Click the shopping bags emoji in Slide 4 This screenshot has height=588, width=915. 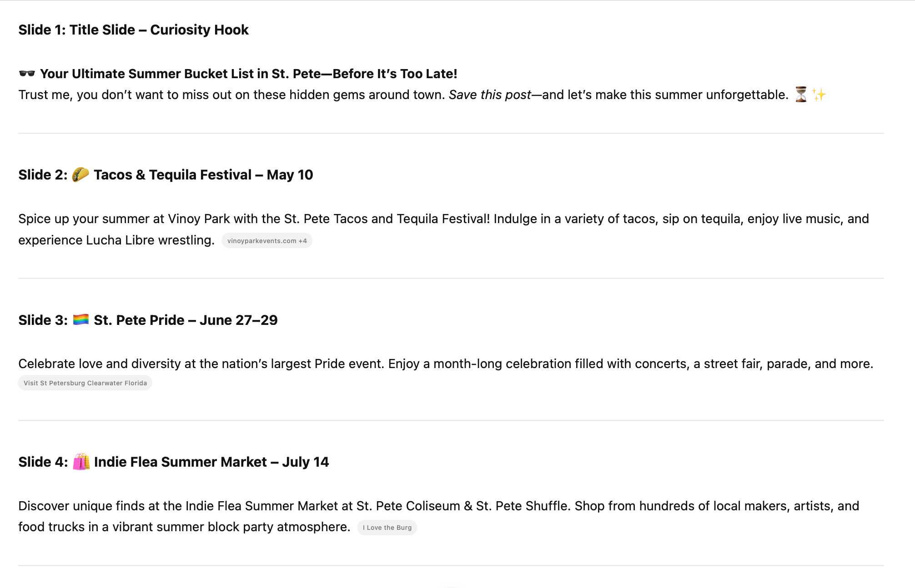coord(81,462)
